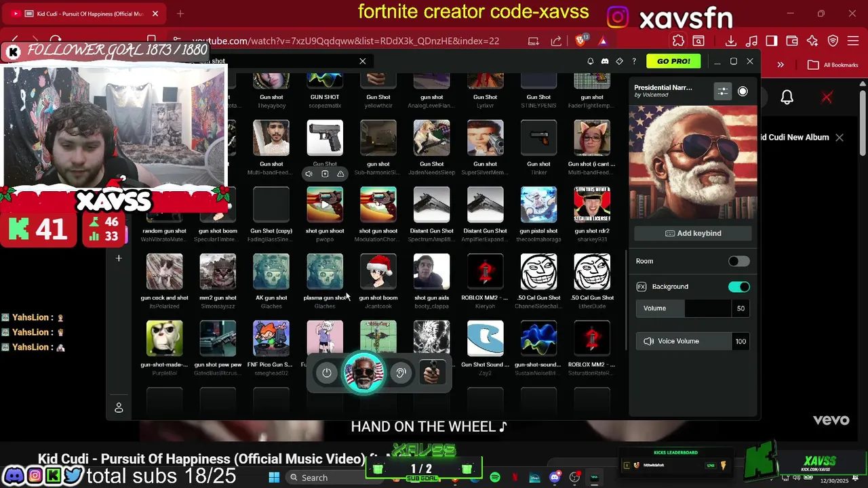Open the Windows Start menu
This screenshot has width=868, height=488.
point(274,478)
